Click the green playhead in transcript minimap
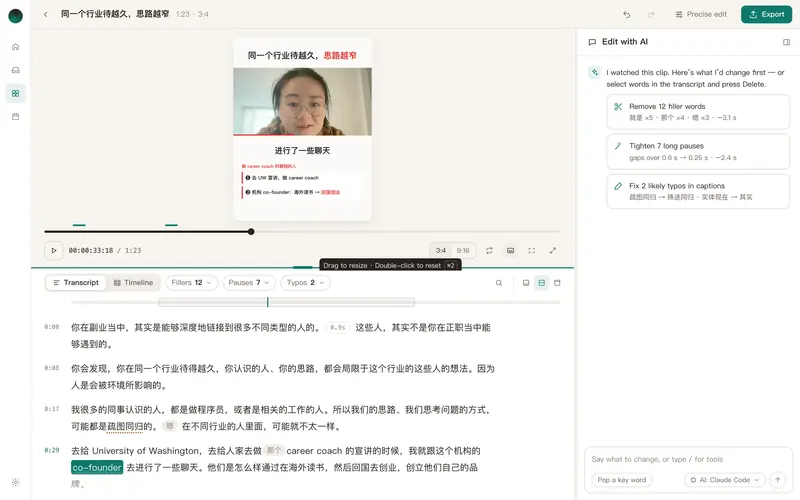 [x=267, y=302]
